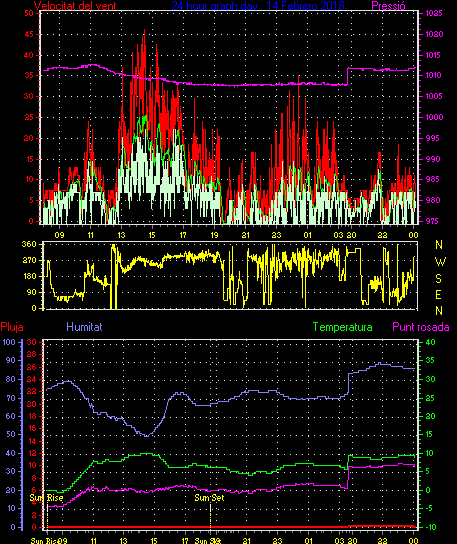This screenshot has width=457, height=544.
Task: Select pressure axis value 975
Action: click(x=432, y=221)
